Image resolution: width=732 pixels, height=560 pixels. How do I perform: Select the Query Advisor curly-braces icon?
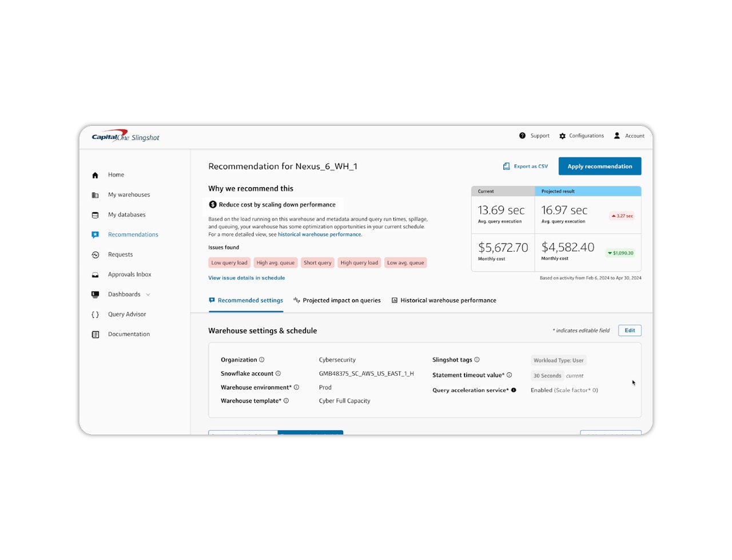(x=95, y=314)
